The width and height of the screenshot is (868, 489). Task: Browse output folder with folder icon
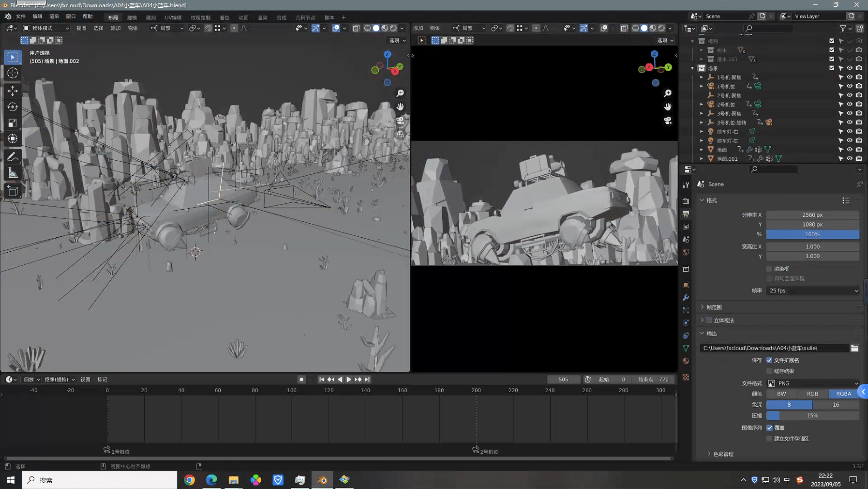[854, 348]
